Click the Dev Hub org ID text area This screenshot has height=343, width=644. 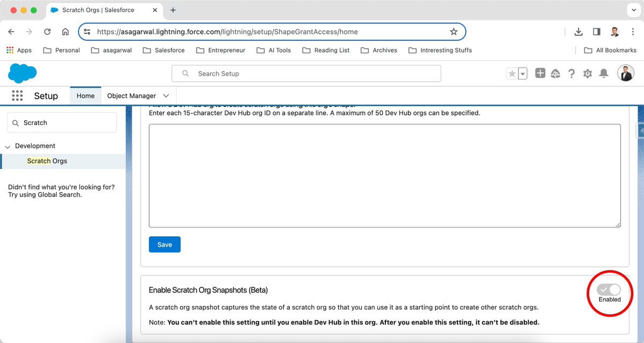click(385, 176)
